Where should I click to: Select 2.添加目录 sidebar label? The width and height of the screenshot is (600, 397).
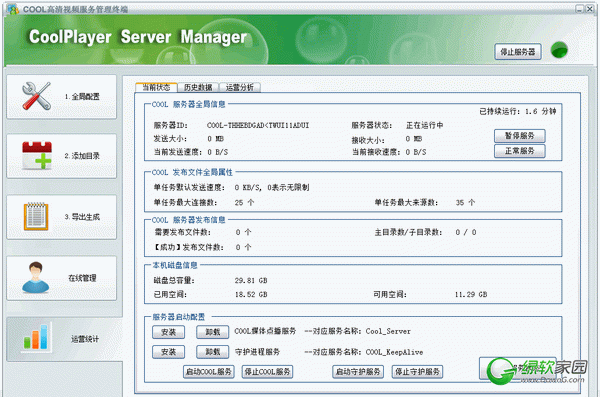[82, 156]
